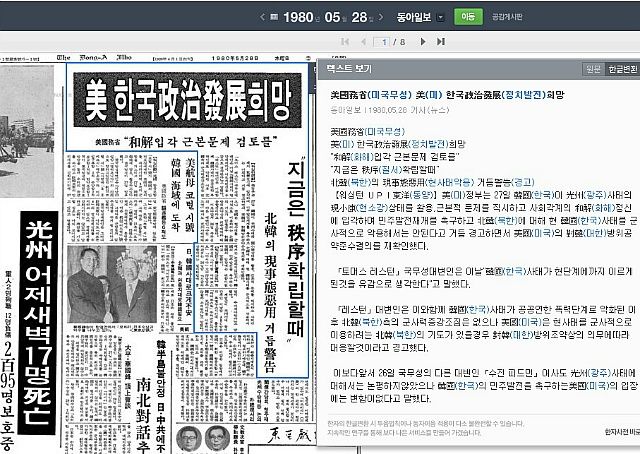Screen dimensions: 640x454
Task: Select the 北韓의 現事態惡用 거듭警告 subheadline
Action: [269, 291]
